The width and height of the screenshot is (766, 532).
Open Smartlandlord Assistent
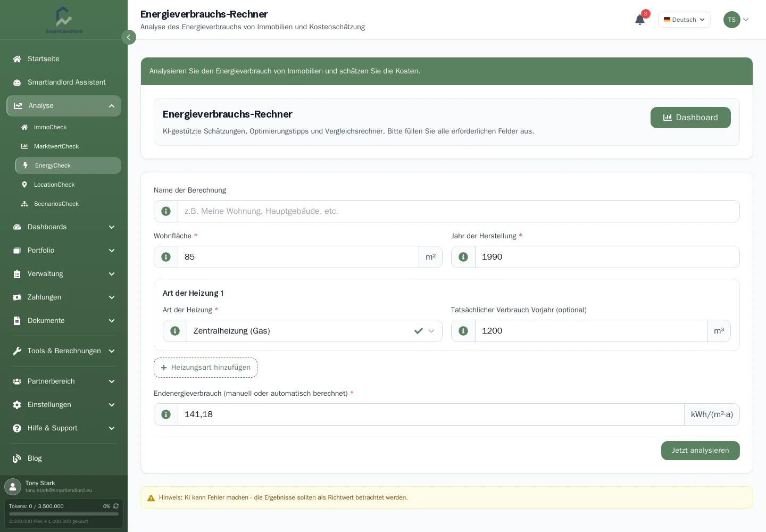[x=64, y=82]
